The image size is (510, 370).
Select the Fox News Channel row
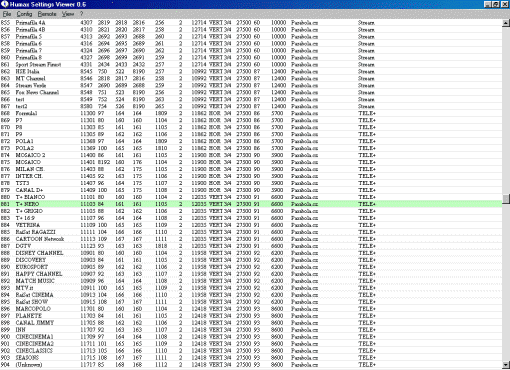251,92
